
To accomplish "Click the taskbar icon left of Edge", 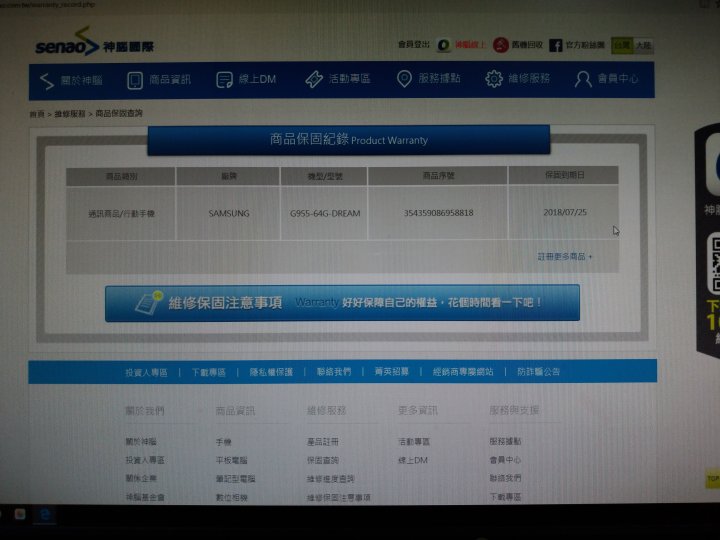I will (x=20, y=514).
